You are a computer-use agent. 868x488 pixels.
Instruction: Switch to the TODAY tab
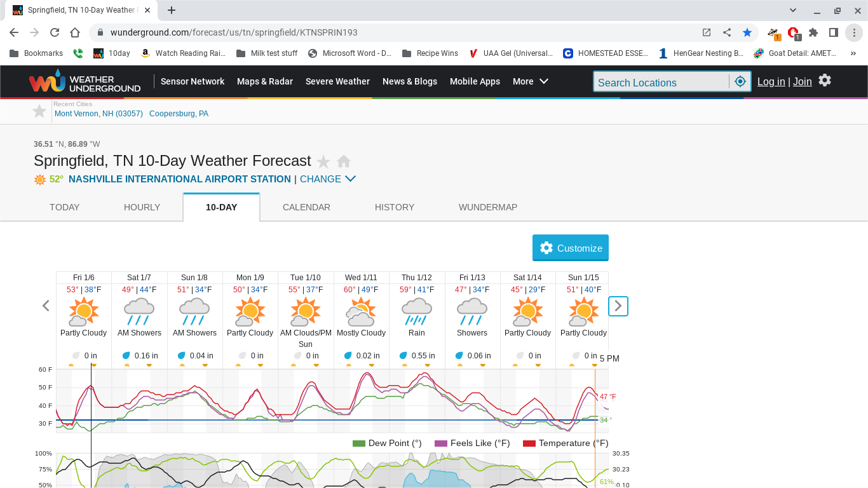[65, 207]
